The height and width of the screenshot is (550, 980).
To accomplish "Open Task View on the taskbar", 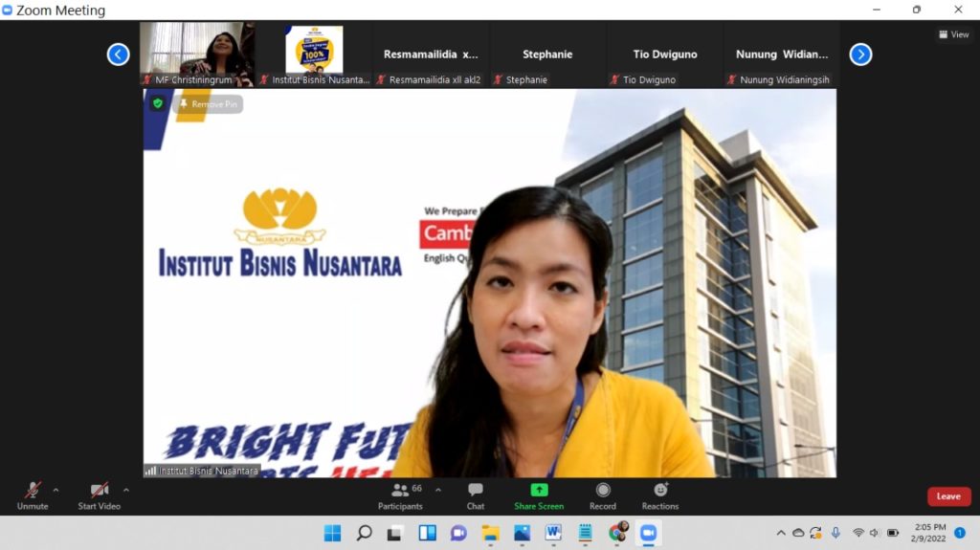I will pyautogui.click(x=394, y=533).
